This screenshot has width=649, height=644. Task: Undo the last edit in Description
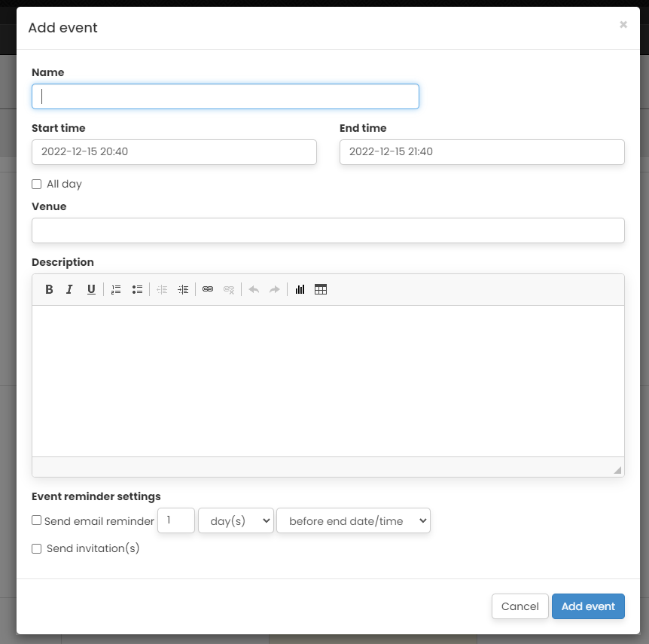254,289
